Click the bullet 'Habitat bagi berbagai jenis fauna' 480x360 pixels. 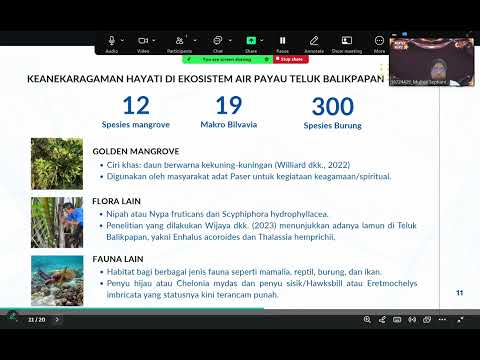click(x=244, y=272)
